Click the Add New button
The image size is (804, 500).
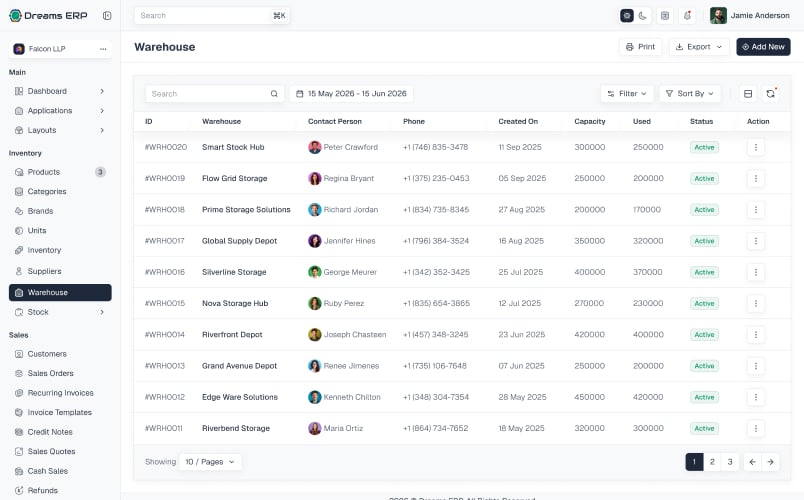click(x=763, y=47)
